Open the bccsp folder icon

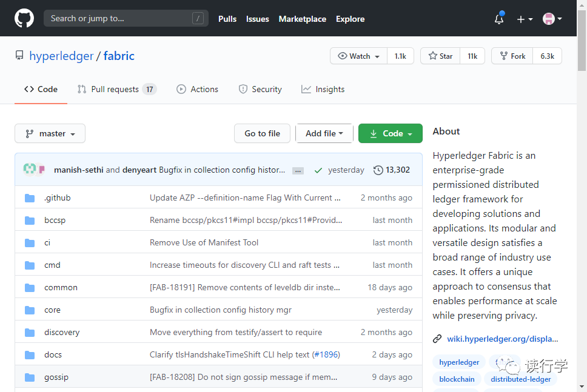[30, 221]
